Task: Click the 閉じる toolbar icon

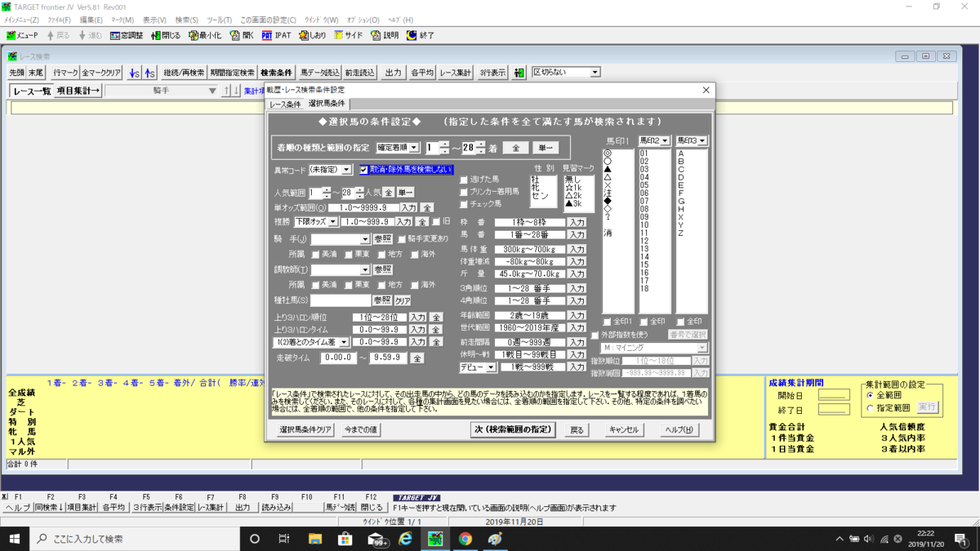Action: (166, 36)
